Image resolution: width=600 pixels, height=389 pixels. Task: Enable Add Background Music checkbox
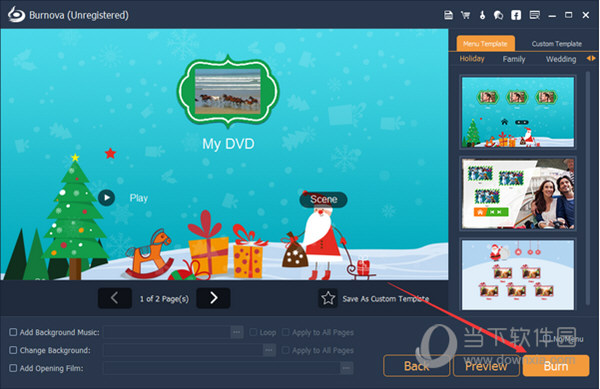pyautogui.click(x=13, y=332)
